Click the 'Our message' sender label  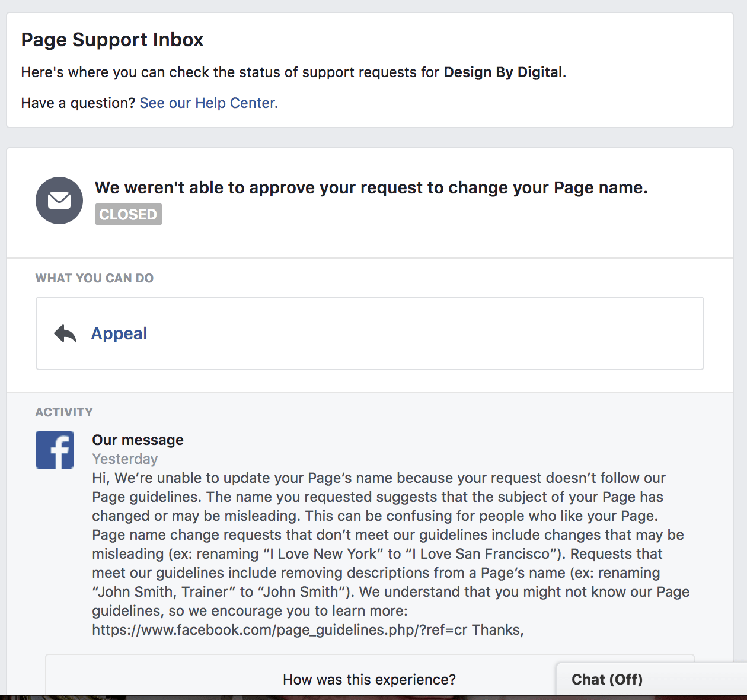click(138, 440)
